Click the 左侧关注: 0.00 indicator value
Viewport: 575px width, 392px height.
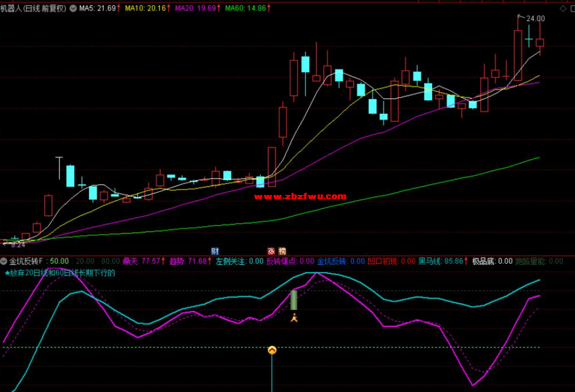click(x=239, y=261)
